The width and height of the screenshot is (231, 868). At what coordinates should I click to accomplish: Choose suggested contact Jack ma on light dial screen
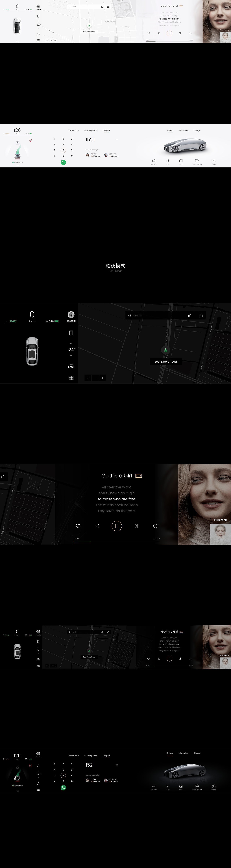111,155
